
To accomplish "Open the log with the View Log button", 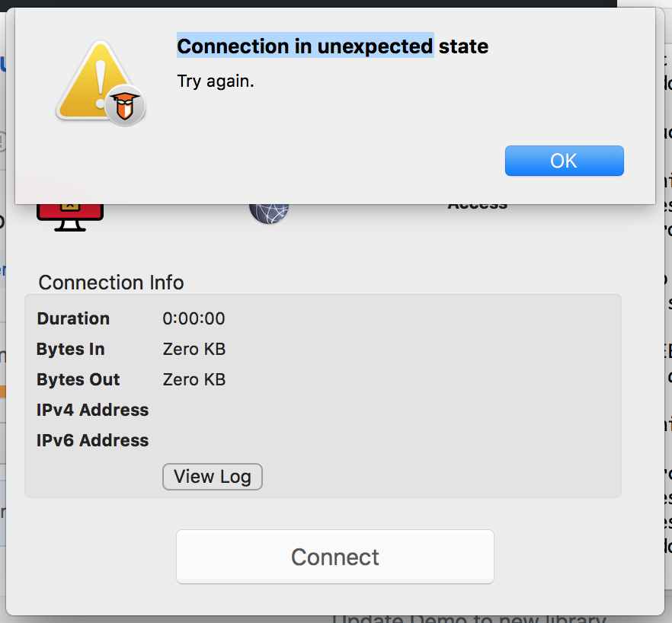I will [x=212, y=477].
